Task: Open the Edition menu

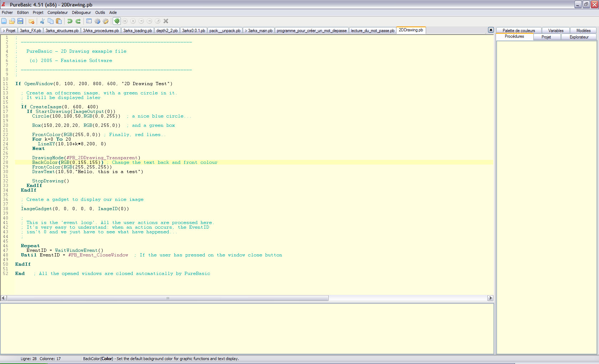Action: coord(23,12)
